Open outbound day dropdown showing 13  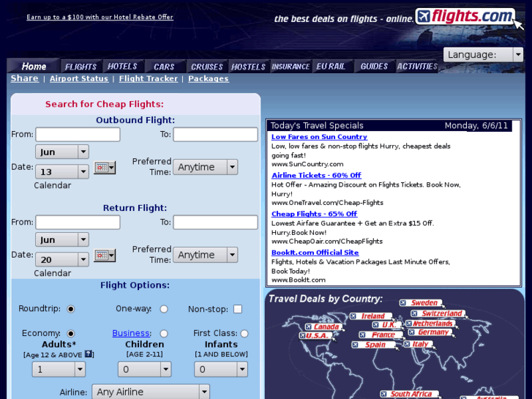pyautogui.click(x=62, y=171)
